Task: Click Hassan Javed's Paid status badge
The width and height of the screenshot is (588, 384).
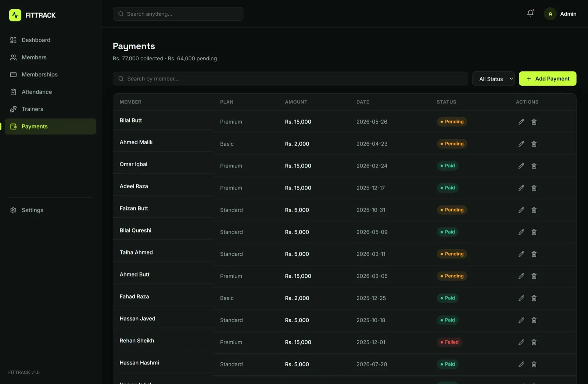Action: 448,320
